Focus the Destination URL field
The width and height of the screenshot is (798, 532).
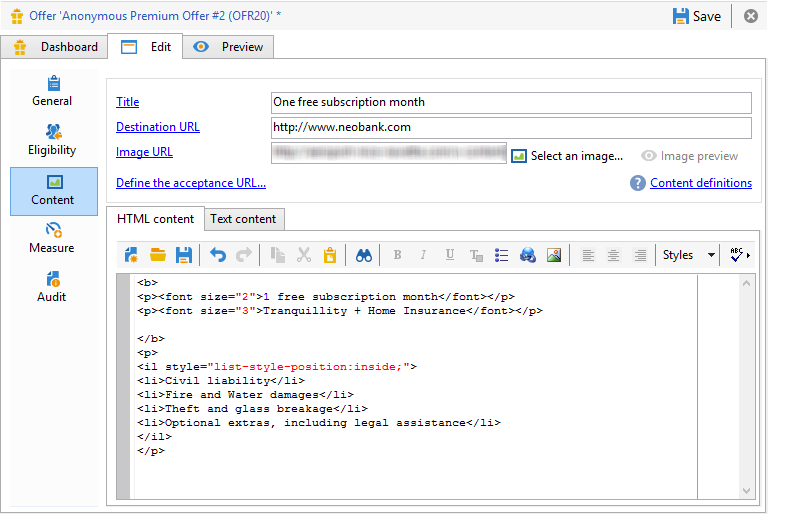[x=511, y=127]
